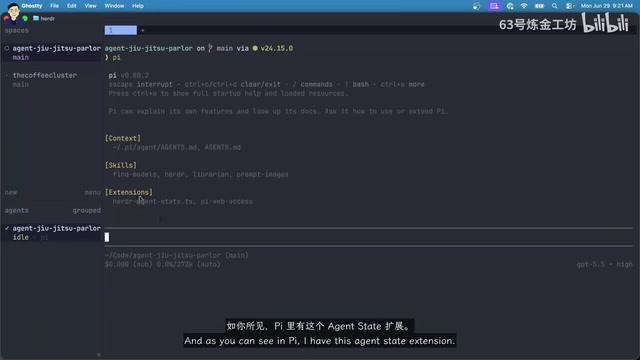Screen dimensions: 640x360
Task: Add a new tab with plus button
Action: (142, 30)
